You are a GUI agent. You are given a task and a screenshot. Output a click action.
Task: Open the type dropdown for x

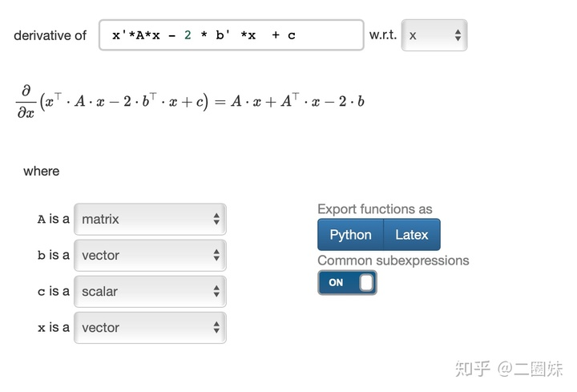[150, 328]
